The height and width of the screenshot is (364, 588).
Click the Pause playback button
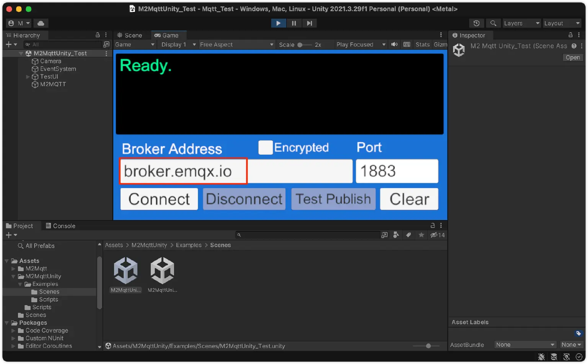(294, 23)
